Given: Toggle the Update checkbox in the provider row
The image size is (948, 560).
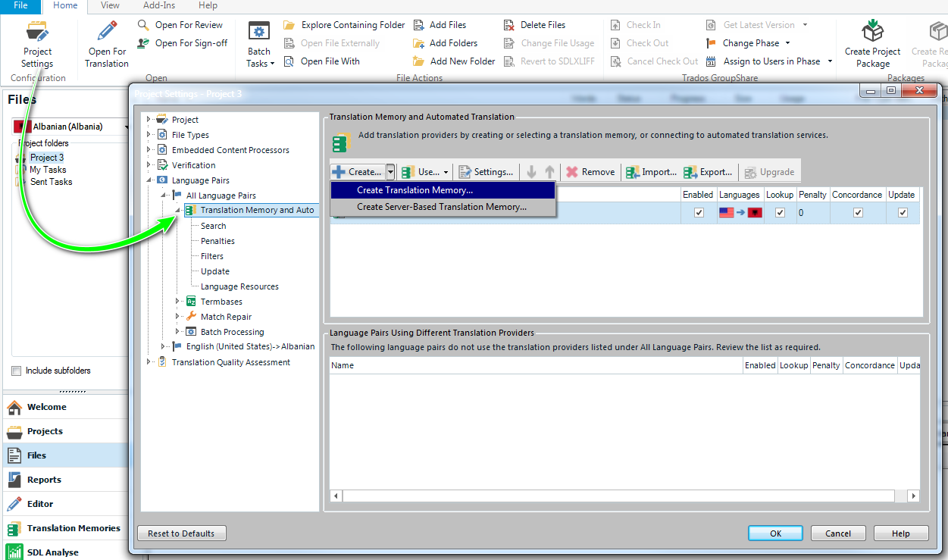Looking at the screenshot, I should tap(902, 213).
